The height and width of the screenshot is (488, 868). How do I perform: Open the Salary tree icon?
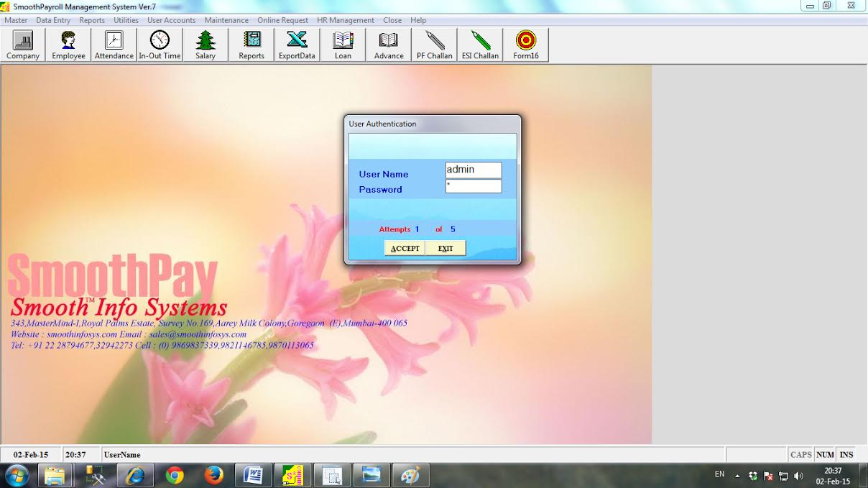(206, 45)
